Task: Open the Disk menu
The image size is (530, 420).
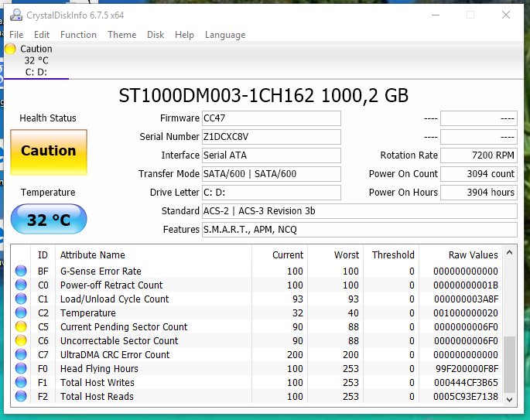Action: click(x=156, y=35)
